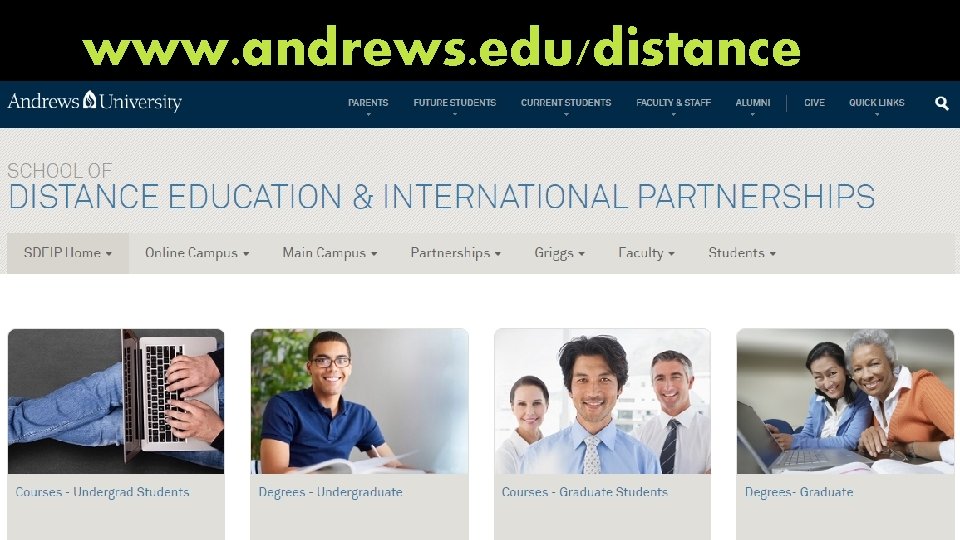Expand the Partnerships menu

456,253
